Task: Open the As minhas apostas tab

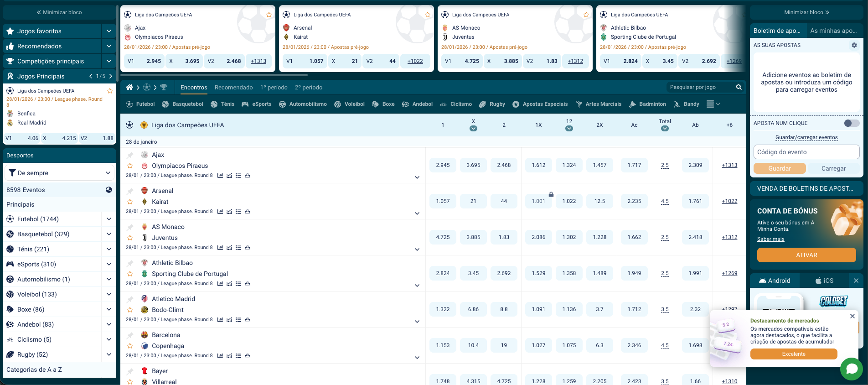Action: [833, 31]
